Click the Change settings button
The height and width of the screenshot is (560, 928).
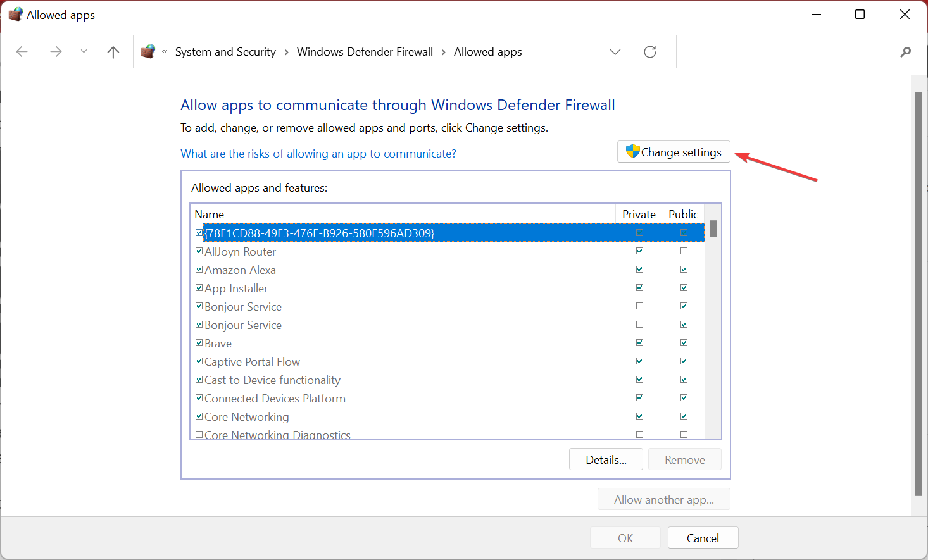pos(674,152)
